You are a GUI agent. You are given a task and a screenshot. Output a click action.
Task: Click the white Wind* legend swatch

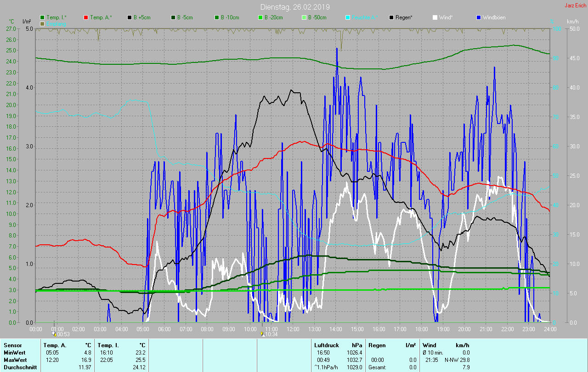[x=435, y=17]
